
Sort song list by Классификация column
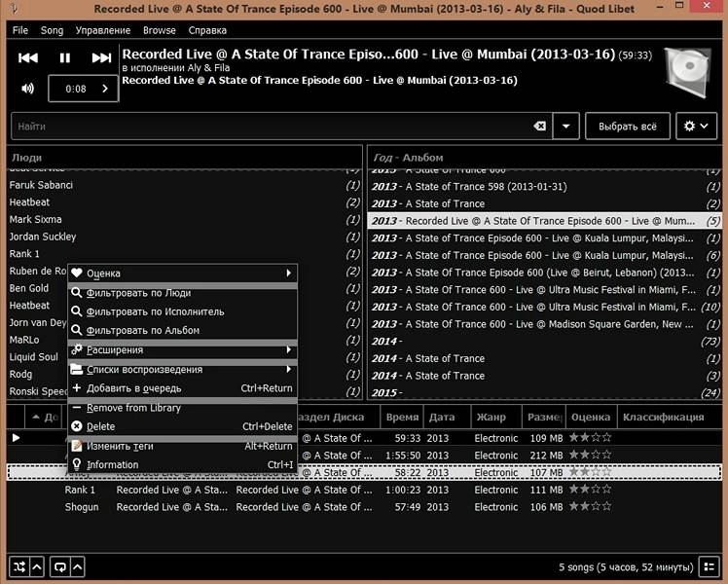click(669, 417)
